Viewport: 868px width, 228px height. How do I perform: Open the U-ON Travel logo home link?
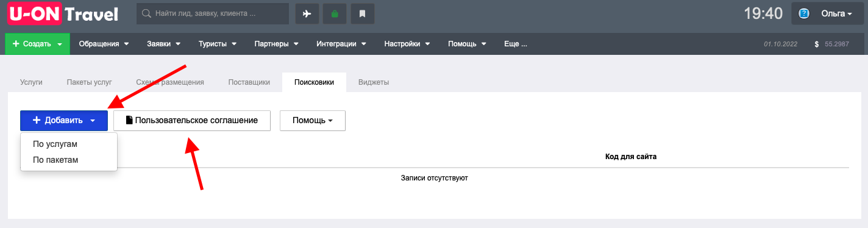[x=63, y=13]
